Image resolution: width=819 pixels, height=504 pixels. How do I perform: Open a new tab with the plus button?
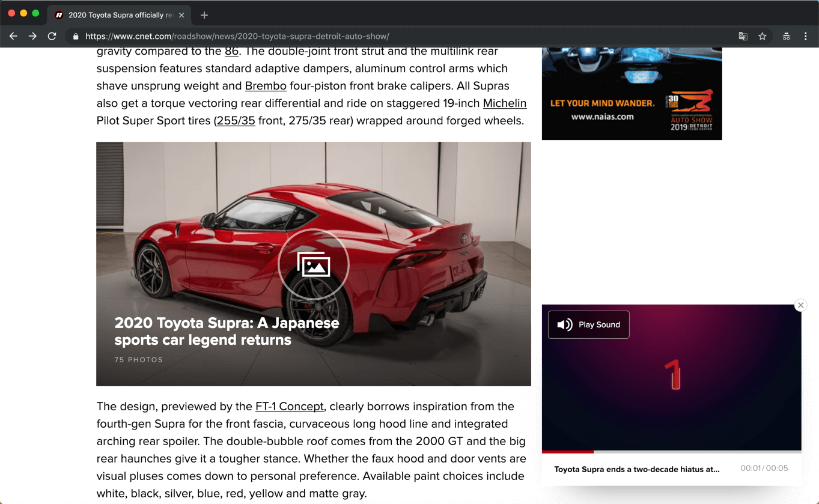[206, 14]
